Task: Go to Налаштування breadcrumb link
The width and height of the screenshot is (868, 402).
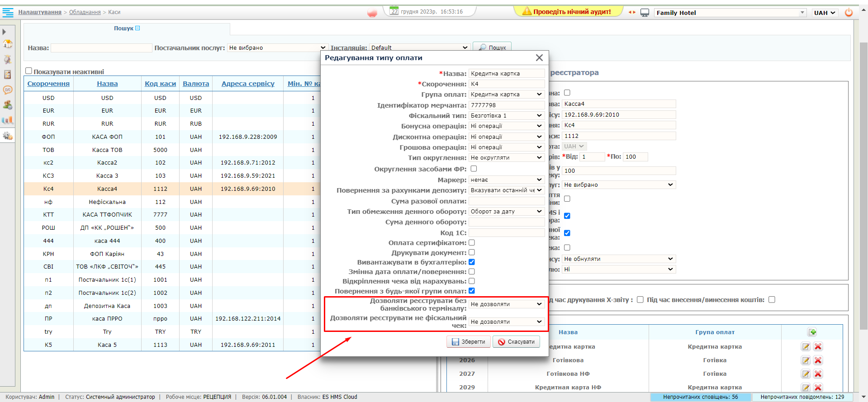Action: tap(40, 12)
